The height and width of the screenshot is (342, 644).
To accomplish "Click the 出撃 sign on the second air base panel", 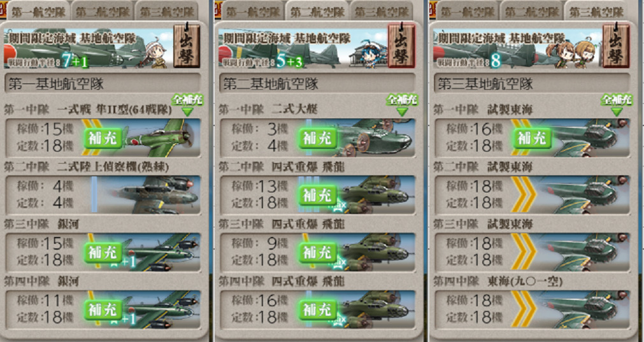I will [x=401, y=46].
